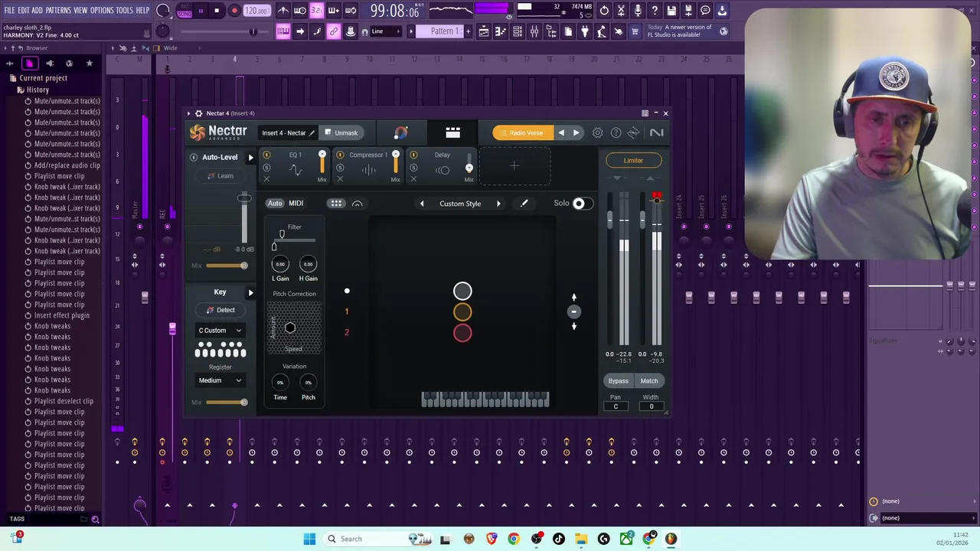Open the Nectar Vocal Assistant icon

click(400, 133)
